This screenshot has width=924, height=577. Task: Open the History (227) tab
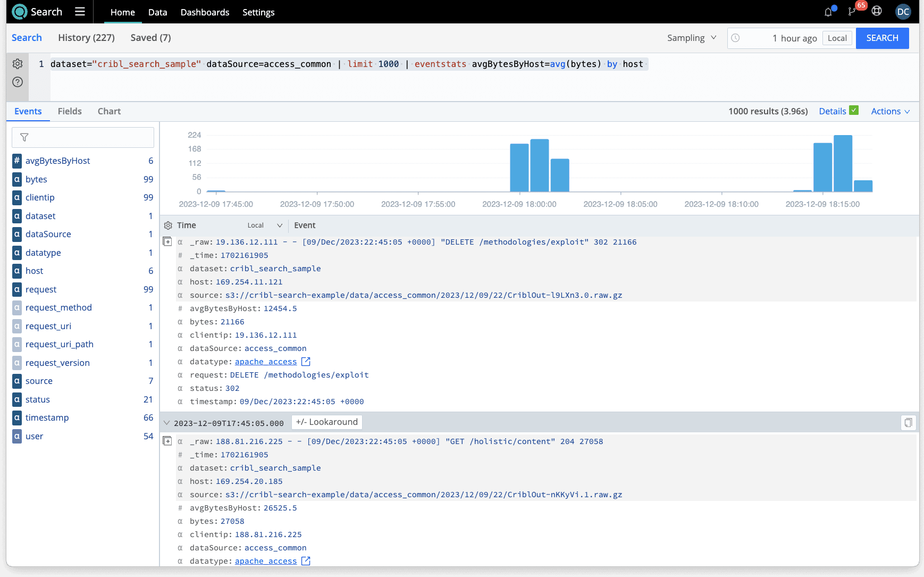click(86, 38)
